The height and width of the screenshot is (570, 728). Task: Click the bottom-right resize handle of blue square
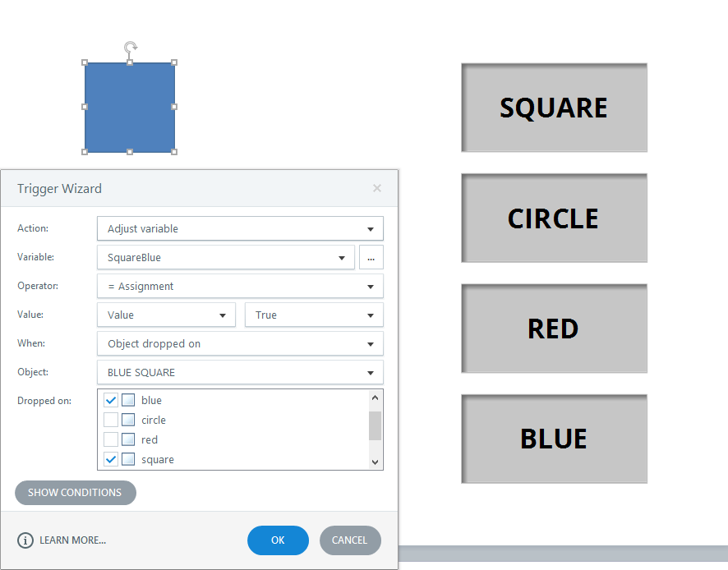click(x=174, y=152)
